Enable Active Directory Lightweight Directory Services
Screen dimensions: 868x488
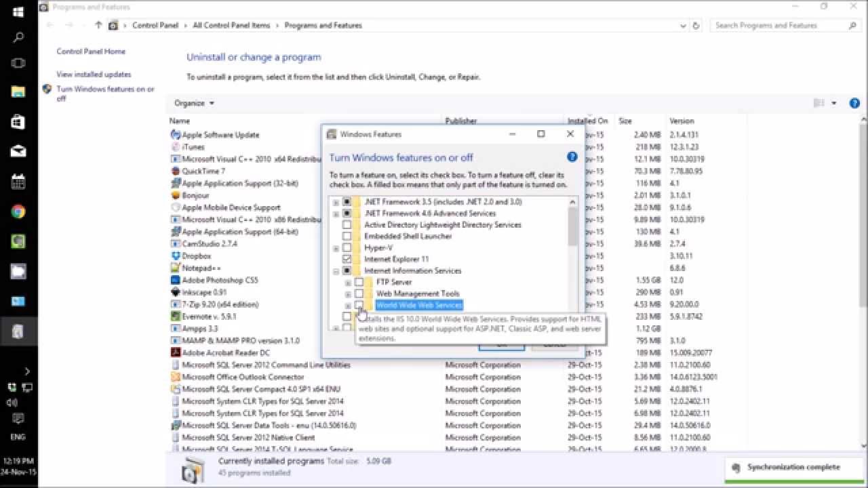pyautogui.click(x=347, y=225)
